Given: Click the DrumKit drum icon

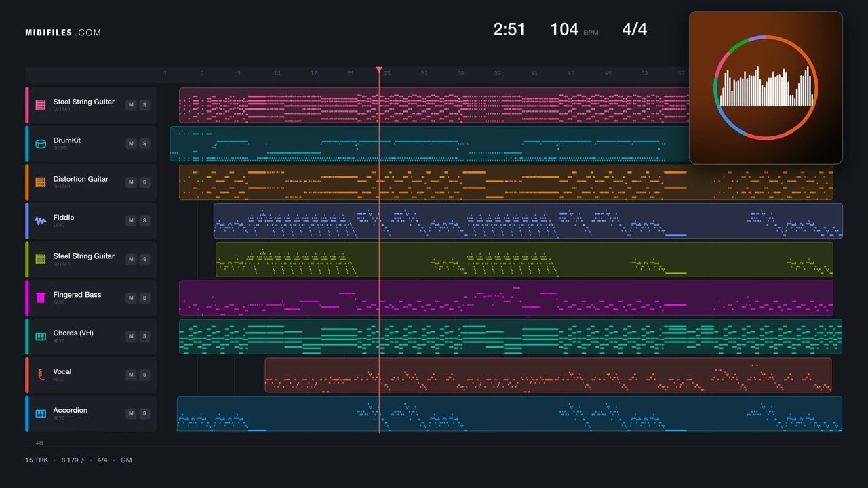Looking at the screenshot, I should pos(40,144).
